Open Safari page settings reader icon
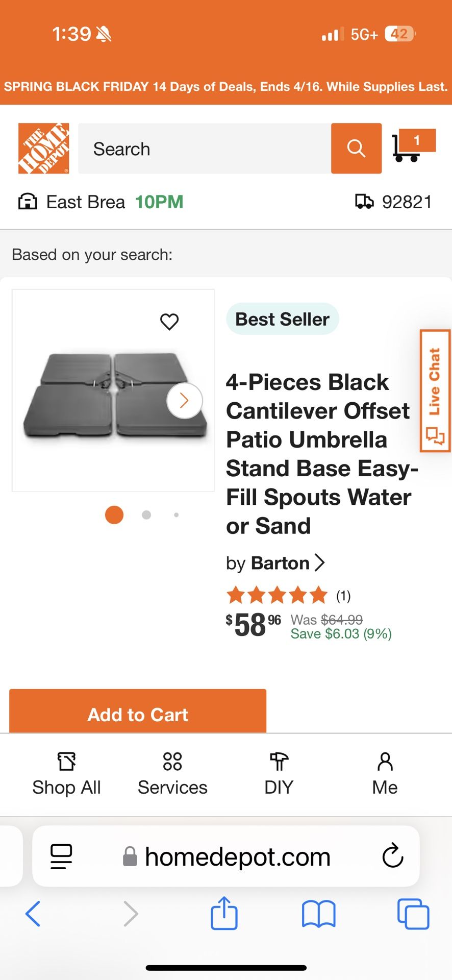 [61, 856]
